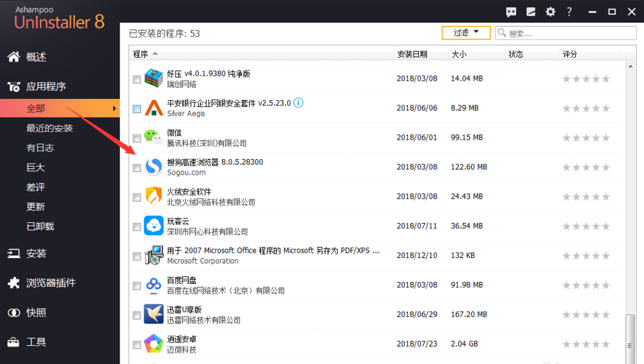Click the 工具 toolbox icon
644x364 pixels.
click(14, 342)
